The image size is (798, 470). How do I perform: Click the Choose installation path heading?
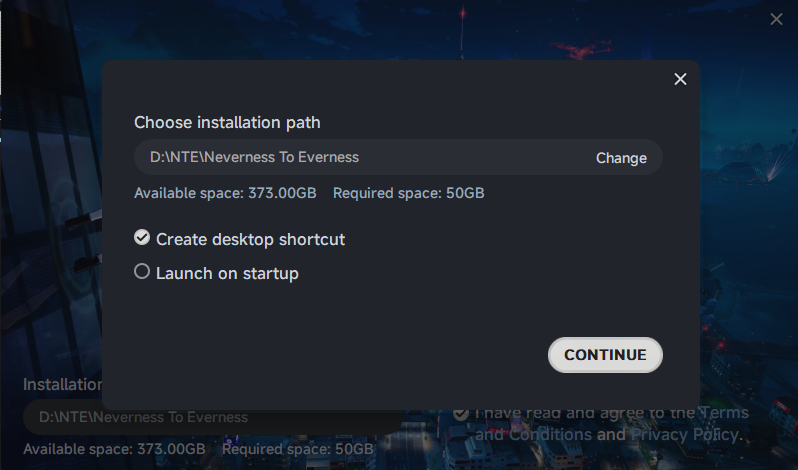coord(227,123)
